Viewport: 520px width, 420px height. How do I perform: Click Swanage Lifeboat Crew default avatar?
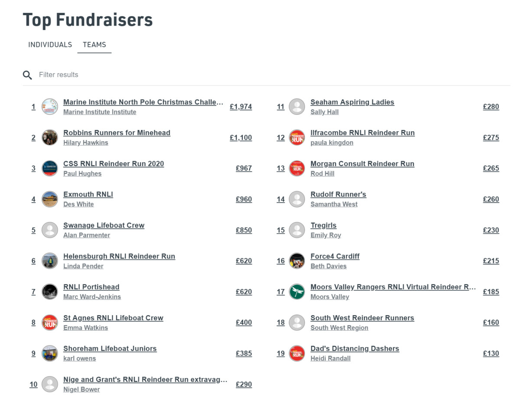click(x=50, y=230)
